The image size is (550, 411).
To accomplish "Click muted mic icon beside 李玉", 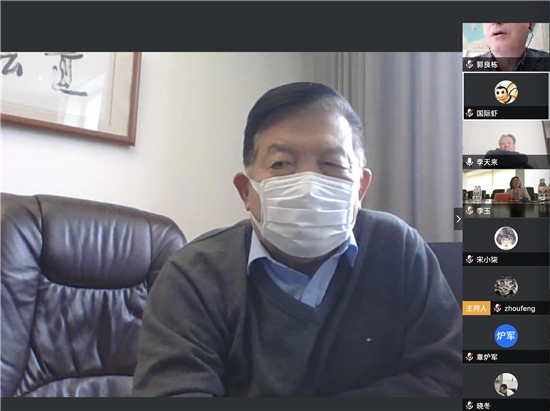I will [x=469, y=211].
